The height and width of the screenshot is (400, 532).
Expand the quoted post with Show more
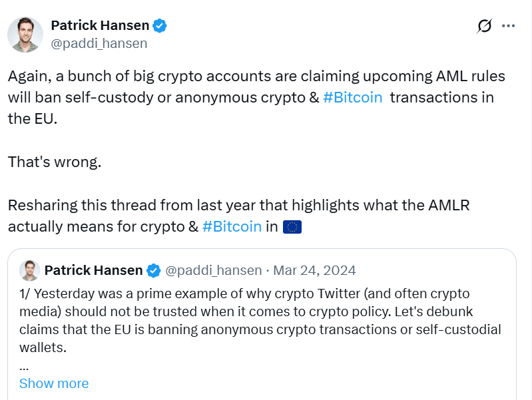click(x=54, y=383)
